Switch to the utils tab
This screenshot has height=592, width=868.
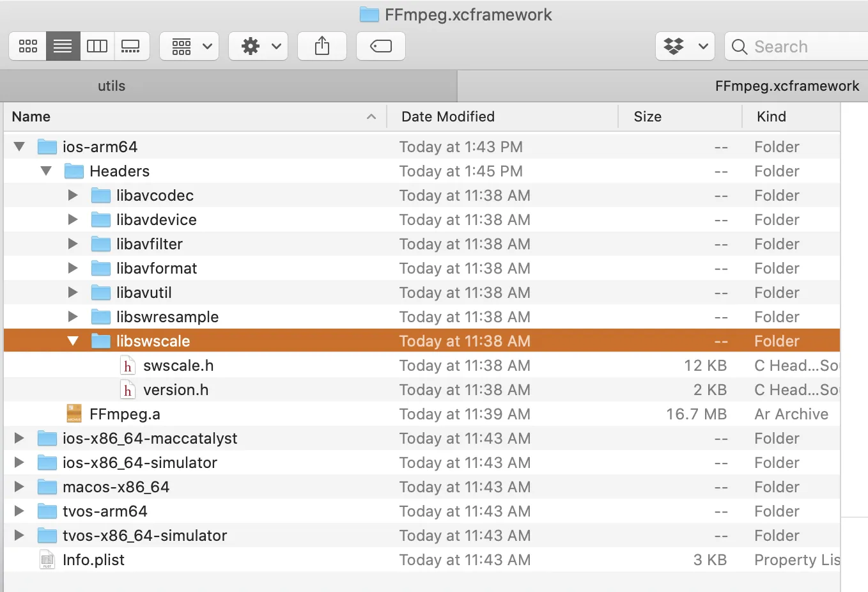click(x=229, y=86)
